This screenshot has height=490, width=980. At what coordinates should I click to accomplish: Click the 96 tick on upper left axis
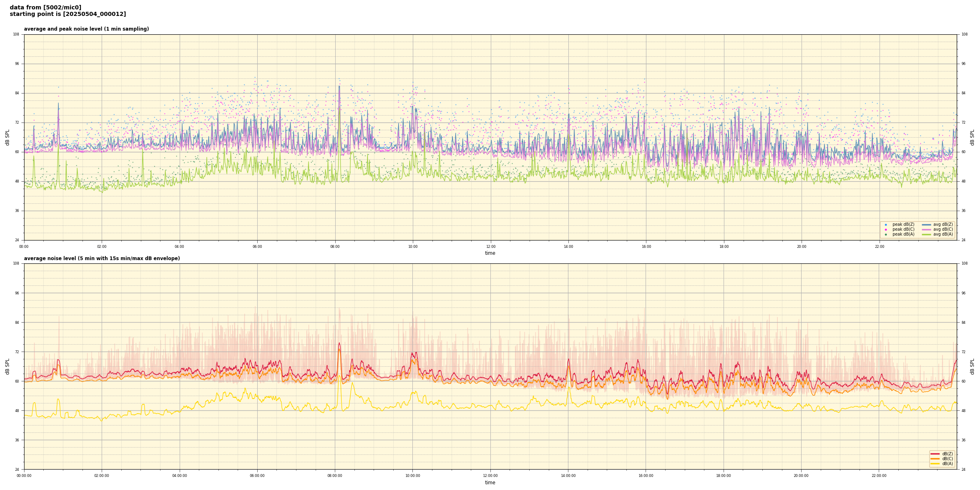click(17, 64)
